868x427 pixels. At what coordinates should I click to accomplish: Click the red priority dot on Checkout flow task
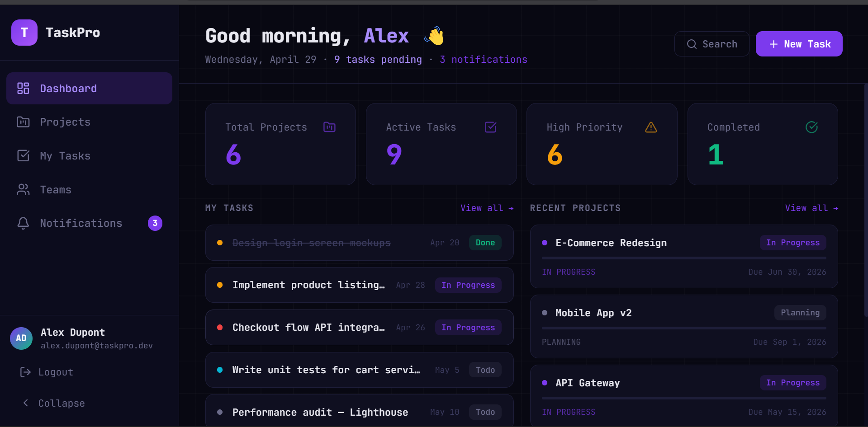point(220,328)
